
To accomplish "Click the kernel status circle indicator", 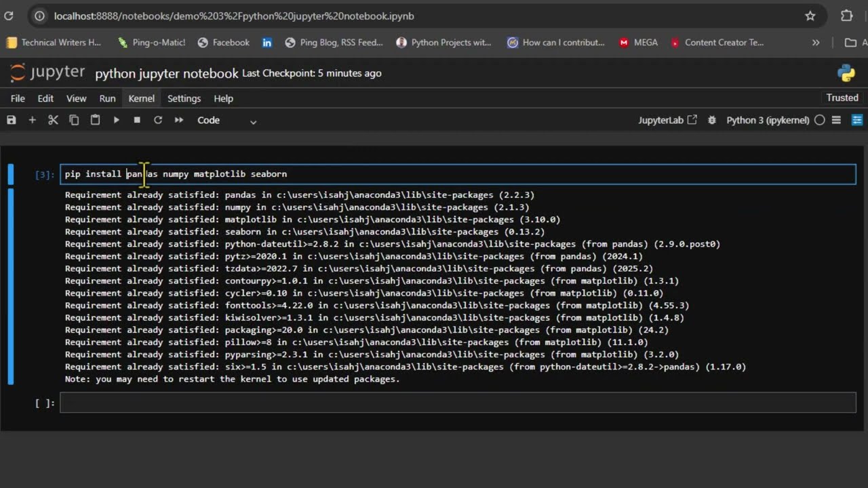I will [x=820, y=120].
